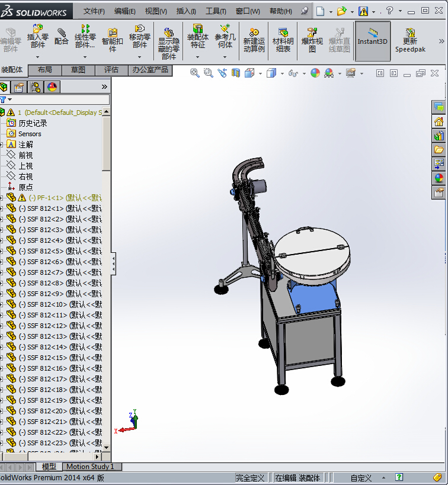The image size is (448, 485).
Task: Click the 自定义 status bar units selector
Action: point(361,478)
